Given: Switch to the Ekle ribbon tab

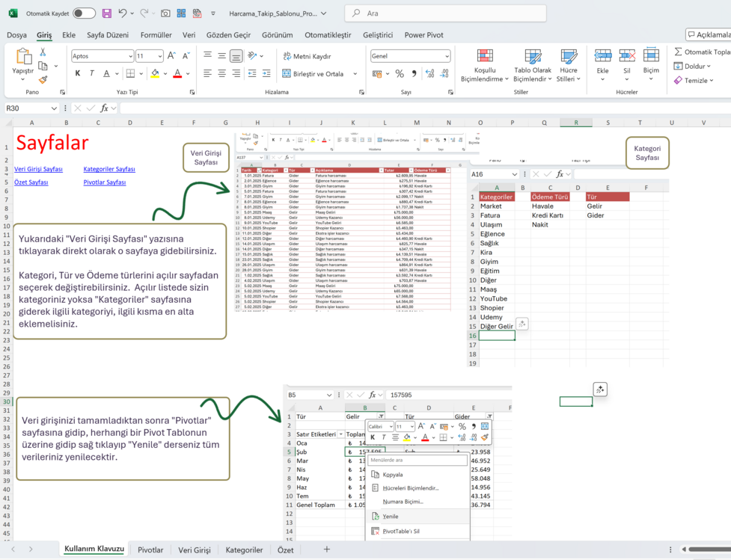Looking at the screenshot, I should [69, 35].
